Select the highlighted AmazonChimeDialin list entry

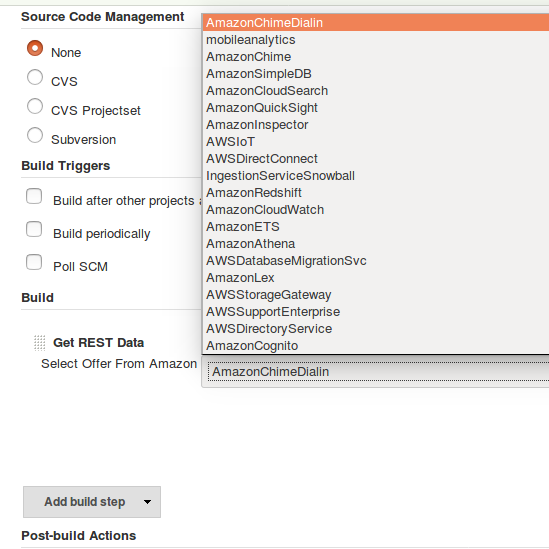376,23
